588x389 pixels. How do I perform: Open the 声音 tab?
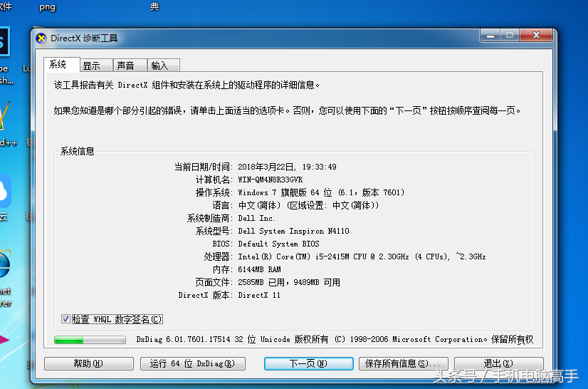coord(125,66)
